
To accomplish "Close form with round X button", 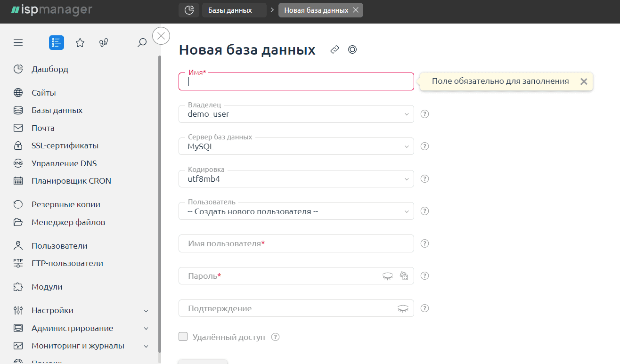I will coord(161,36).
